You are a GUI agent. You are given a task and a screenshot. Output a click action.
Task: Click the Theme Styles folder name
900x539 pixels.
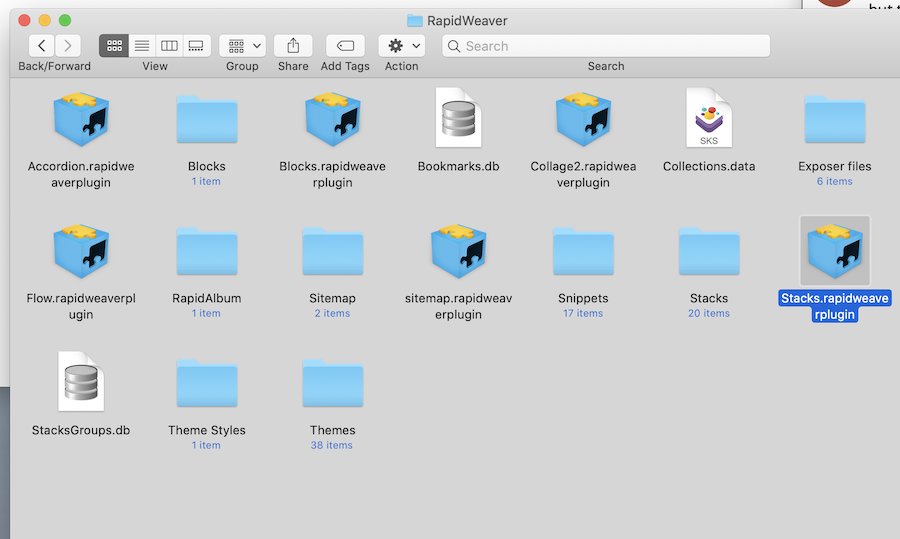[207, 431]
